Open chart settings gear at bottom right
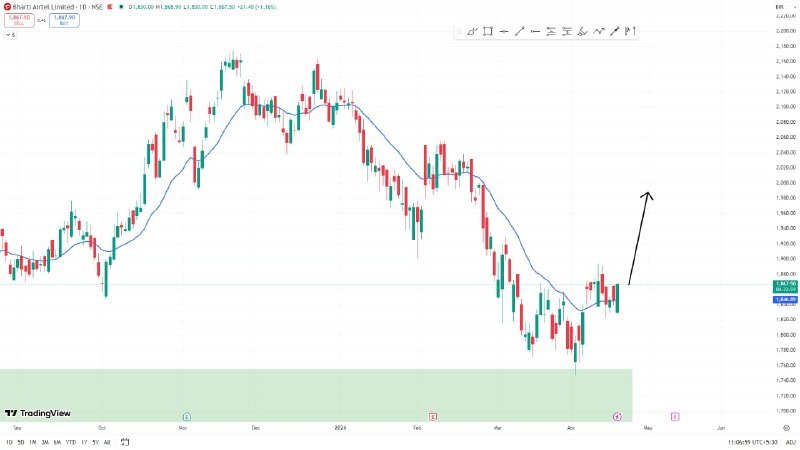This screenshot has height=450, width=800. (x=786, y=428)
